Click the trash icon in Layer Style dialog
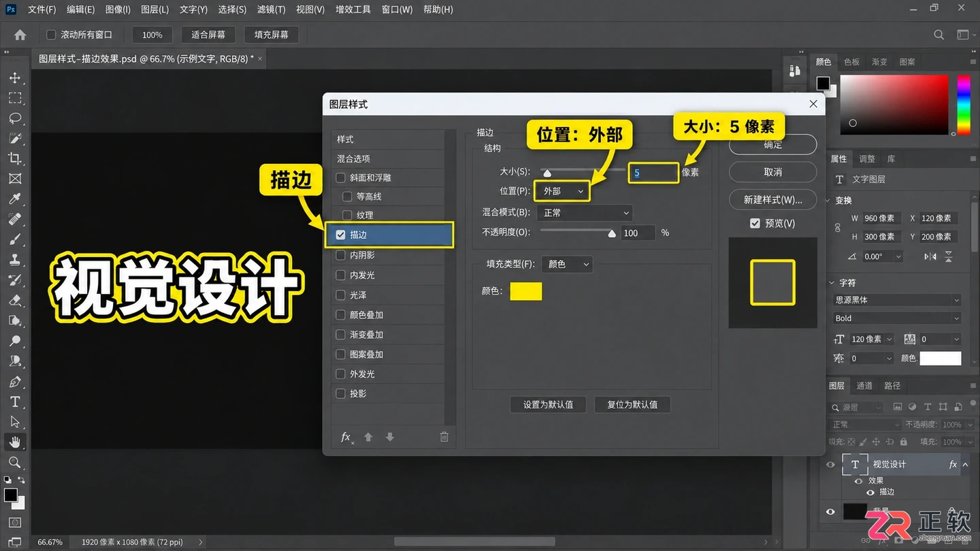980x551 pixels. (x=444, y=437)
